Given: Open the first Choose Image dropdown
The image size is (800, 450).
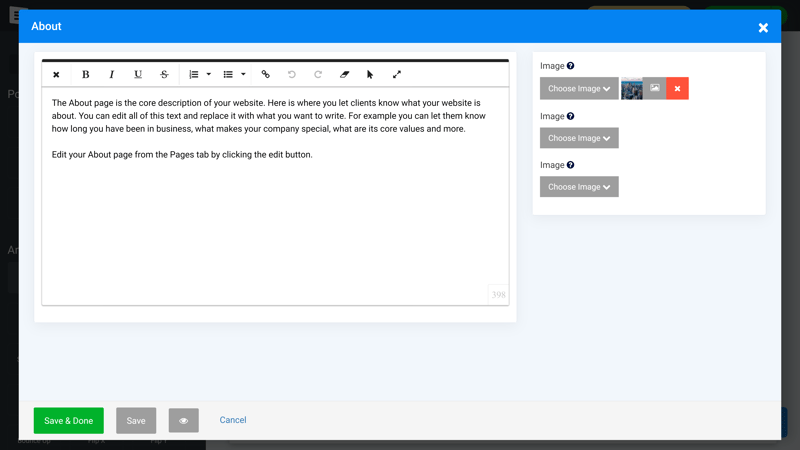Looking at the screenshot, I should coord(579,89).
